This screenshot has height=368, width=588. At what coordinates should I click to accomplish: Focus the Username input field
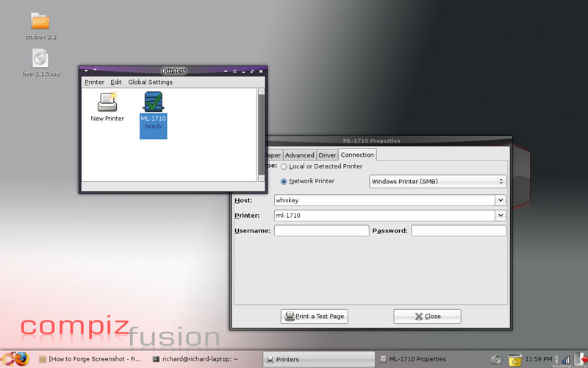(x=321, y=230)
